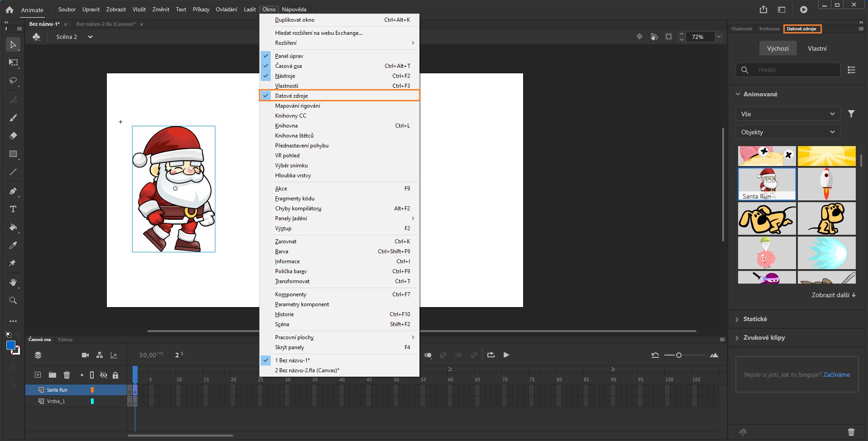Viewport: 868px width, 441px height.
Task: Open the stage zoom percentage dropdown
Action: click(x=719, y=37)
